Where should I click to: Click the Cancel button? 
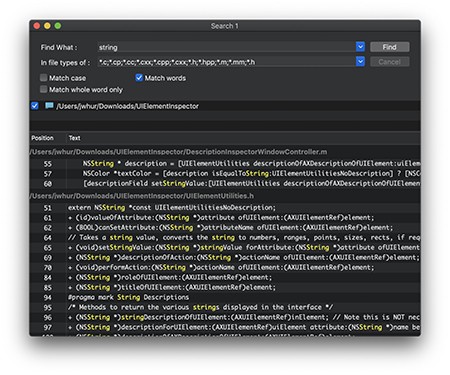click(389, 62)
